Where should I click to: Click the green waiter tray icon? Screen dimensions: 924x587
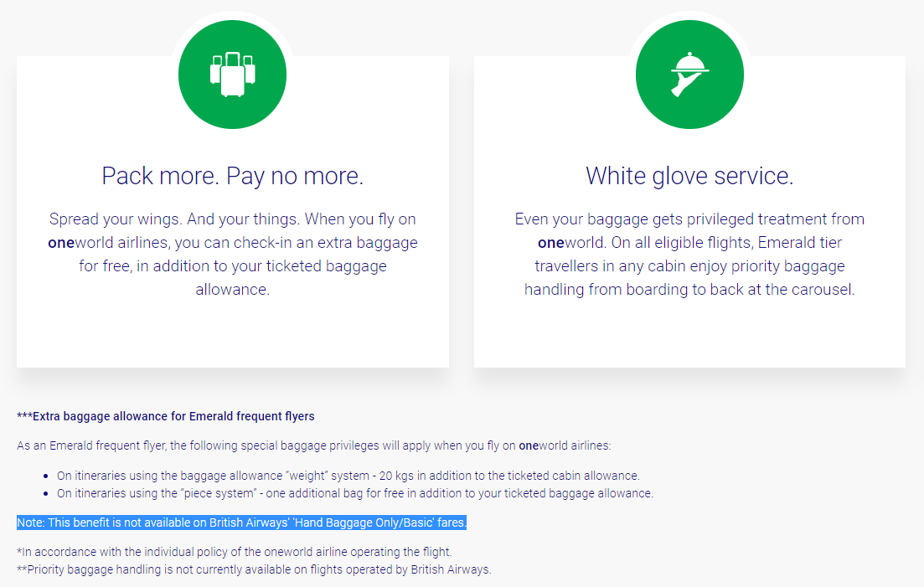[x=689, y=75]
